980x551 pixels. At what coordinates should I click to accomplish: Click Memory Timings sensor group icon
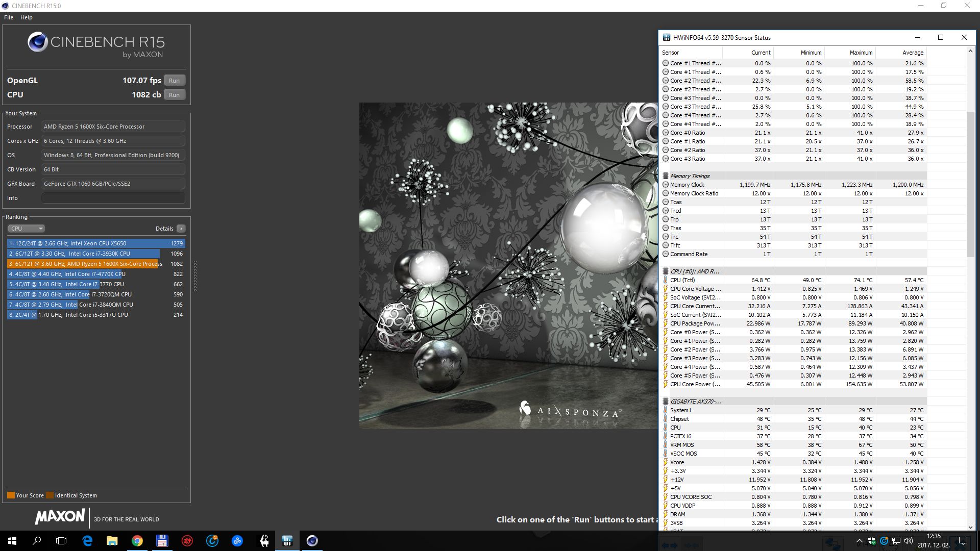666,176
